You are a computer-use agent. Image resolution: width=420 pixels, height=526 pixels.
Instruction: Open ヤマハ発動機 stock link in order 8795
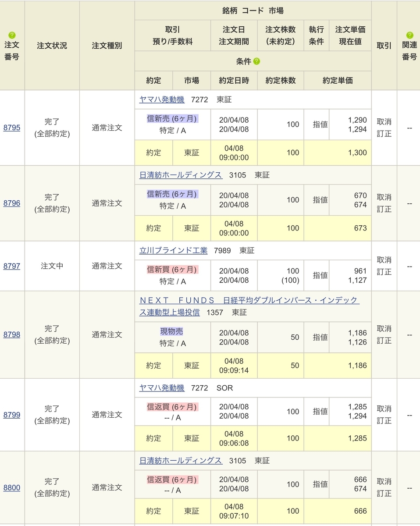tap(162, 100)
